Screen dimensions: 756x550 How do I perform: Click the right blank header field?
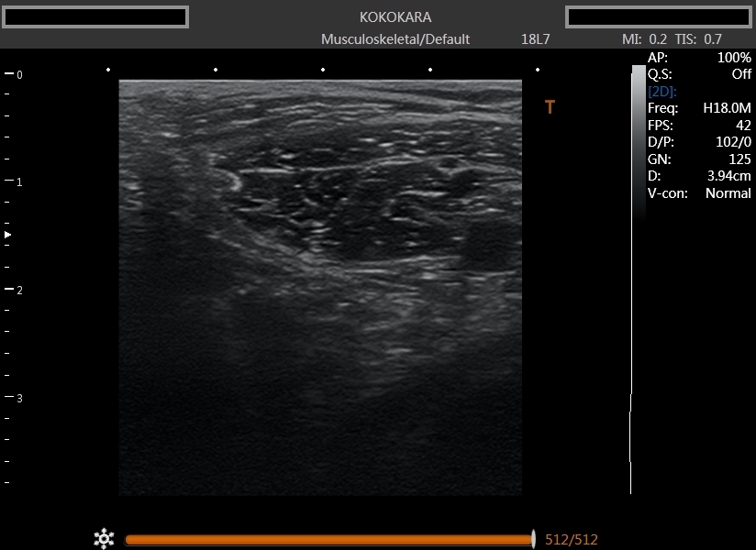[660, 17]
